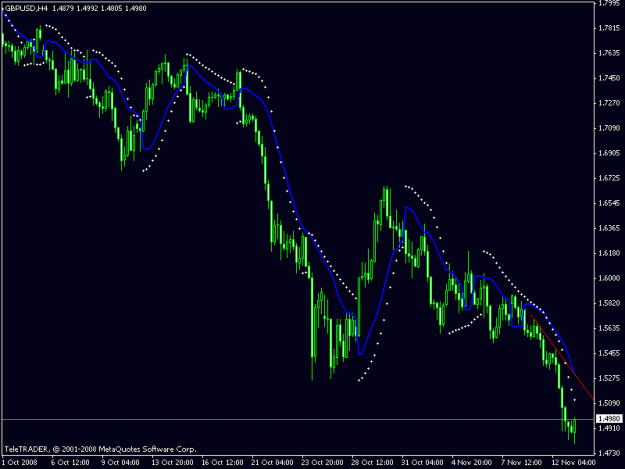The width and height of the screenshot is (625, 469).
Task: Click the 21 Oct 04:00 time label
Action: click(272, 463)
